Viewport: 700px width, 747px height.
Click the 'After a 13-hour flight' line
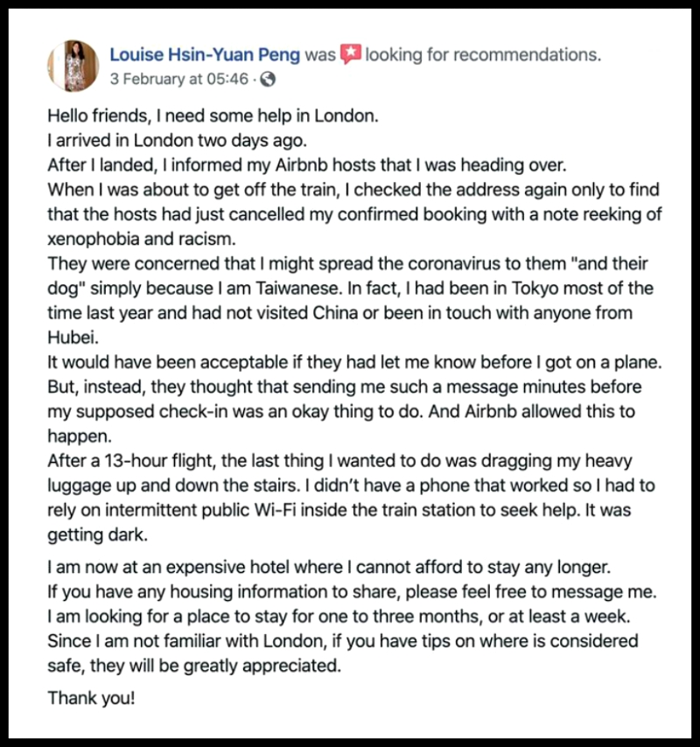(339, 461)
